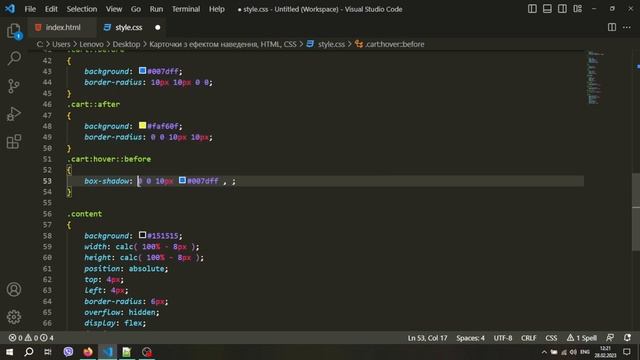Open the Extensions view

[14, 142]
